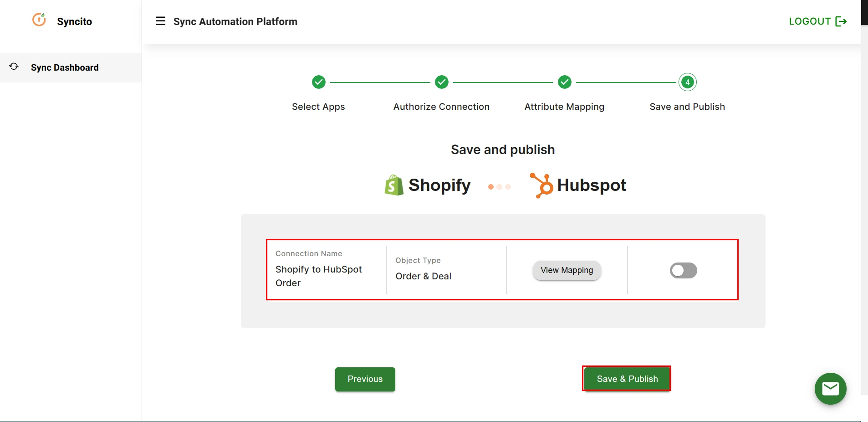This screenshot has width=868, height=422.
Task: Click the Connection Name field label
Action: pyautogui.click(x=308, y=253)
